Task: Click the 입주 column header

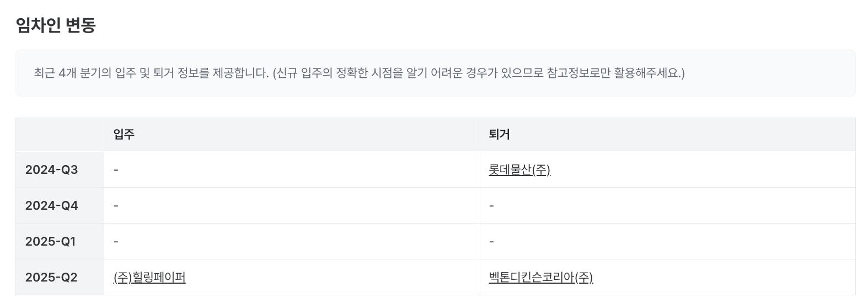Action: (124, 134)
